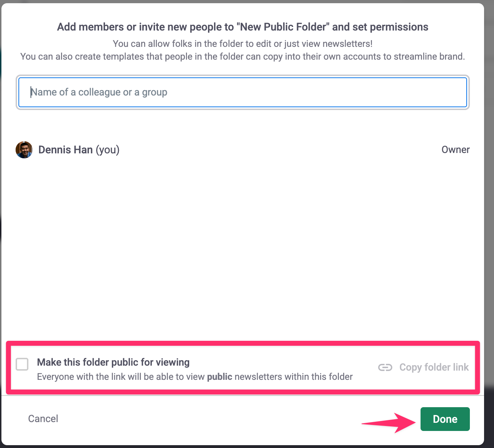
Task: Click the "New Public Folder" name in the title
Action: 283,27
